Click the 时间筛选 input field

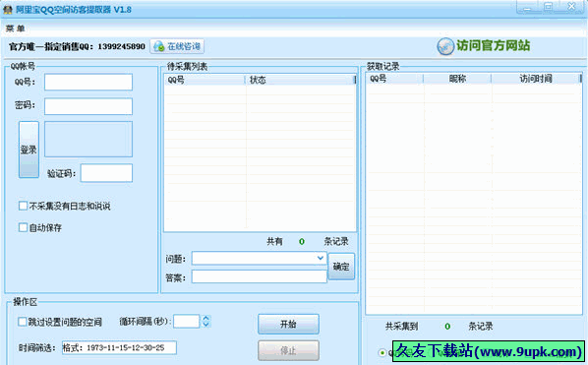(119, 347)
